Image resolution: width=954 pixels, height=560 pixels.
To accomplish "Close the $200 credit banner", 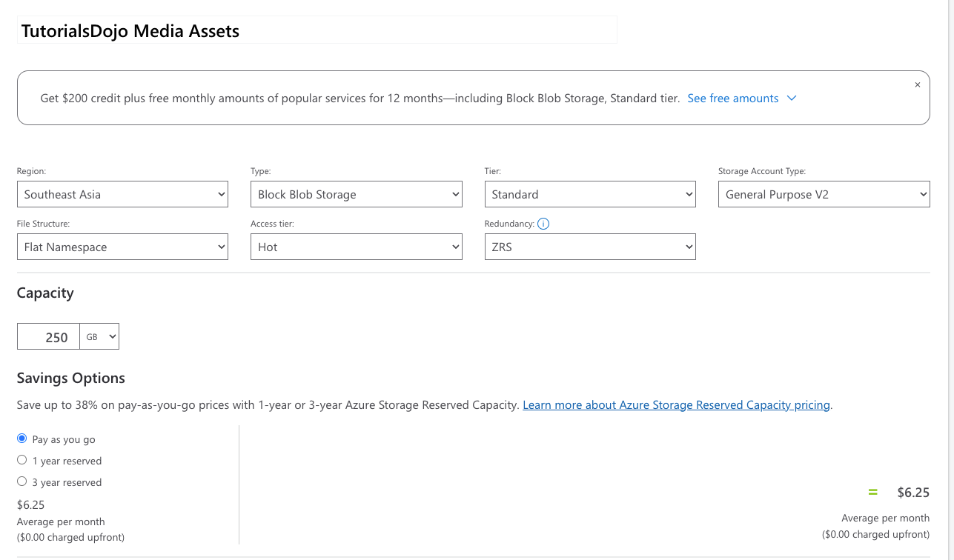I will click(x=917, y=85).
